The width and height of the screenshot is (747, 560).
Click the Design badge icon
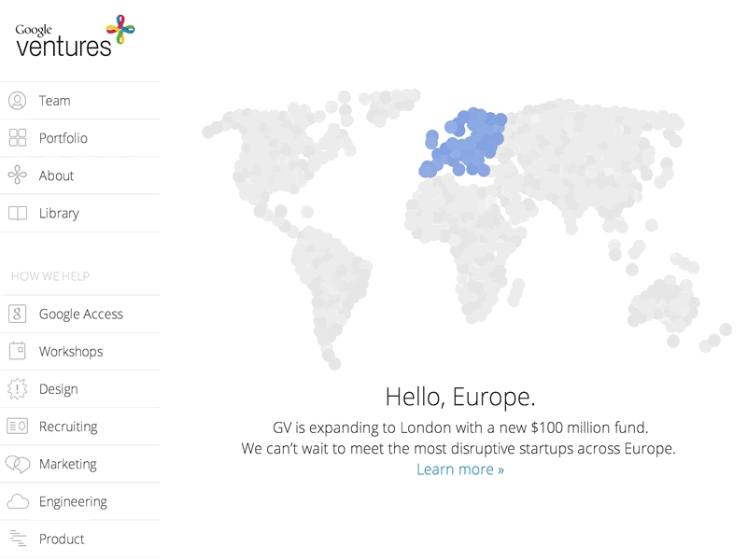pyautogui.click(x=17, y=389)
